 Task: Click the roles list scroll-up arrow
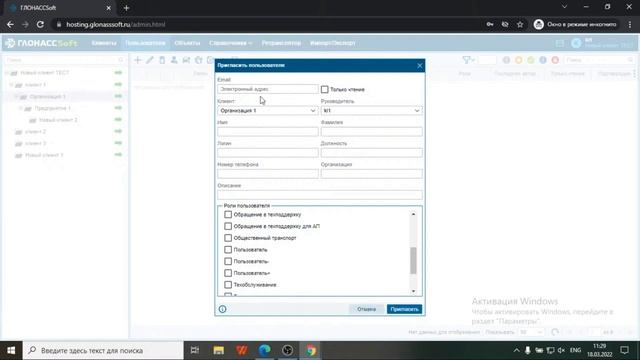413,214
